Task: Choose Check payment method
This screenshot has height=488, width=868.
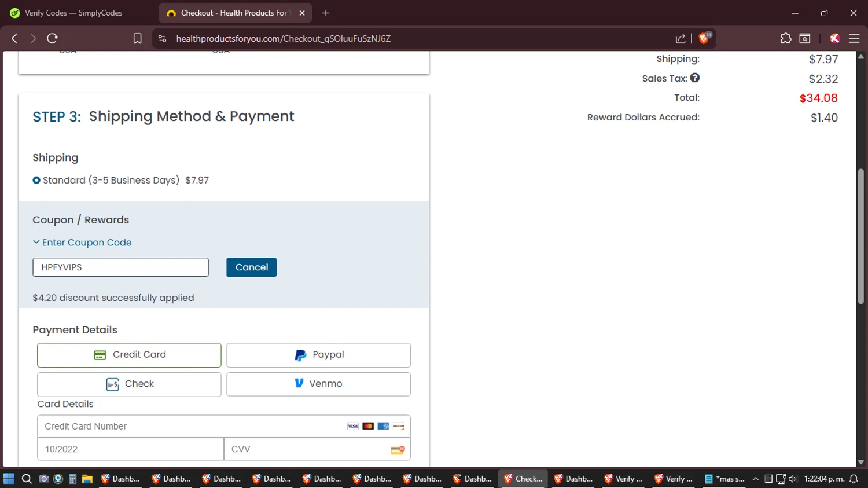Action: (129, 384)
